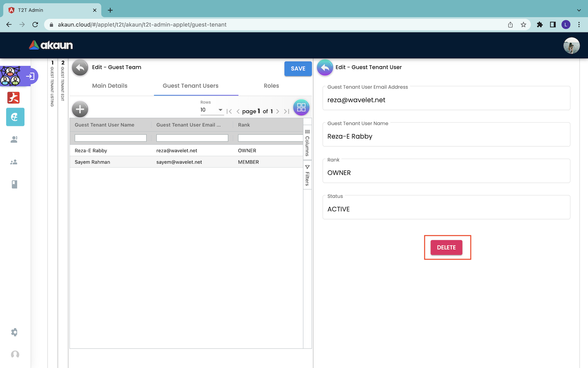The width and height of the screenshot is (588, 368).
Task: Select the teal e-commerce applet in sidebar
Action: tap(15, 117)
